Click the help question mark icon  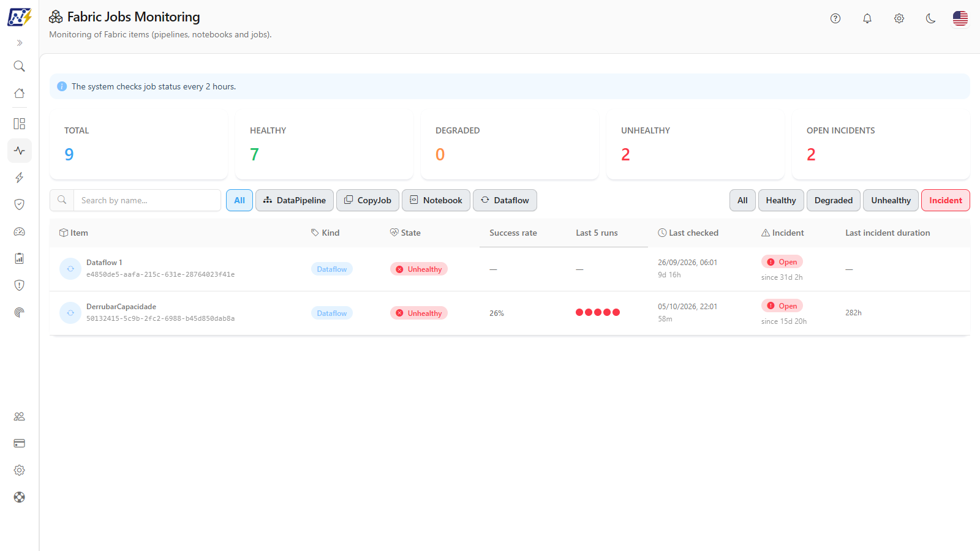[835, 18]
